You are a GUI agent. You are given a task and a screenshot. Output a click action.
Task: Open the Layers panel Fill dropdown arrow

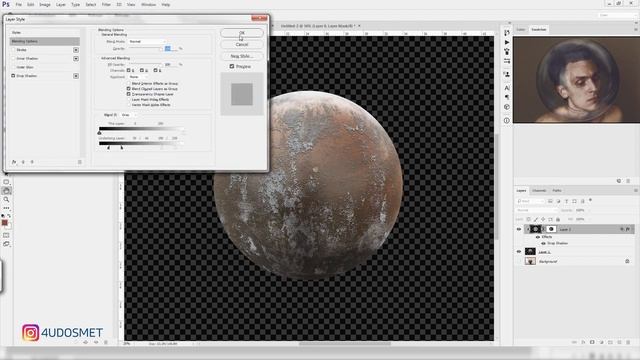(x=589, y=219)
